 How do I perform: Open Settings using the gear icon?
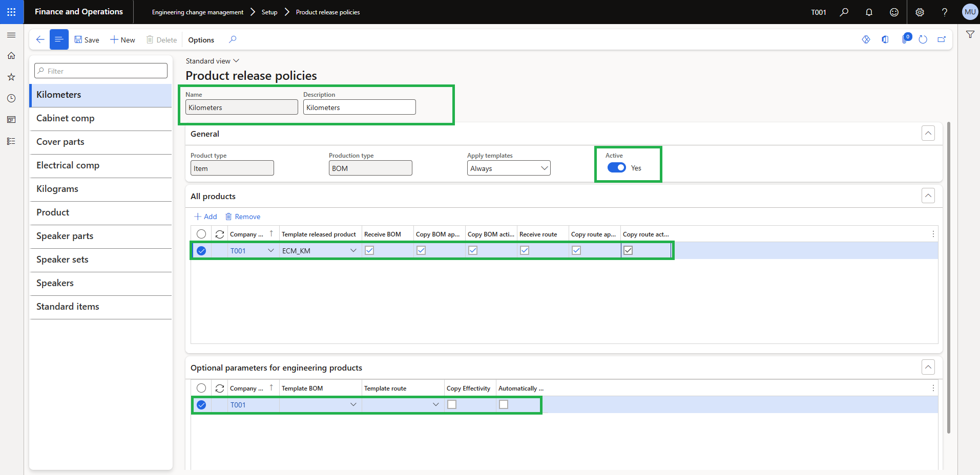point(920,12)
